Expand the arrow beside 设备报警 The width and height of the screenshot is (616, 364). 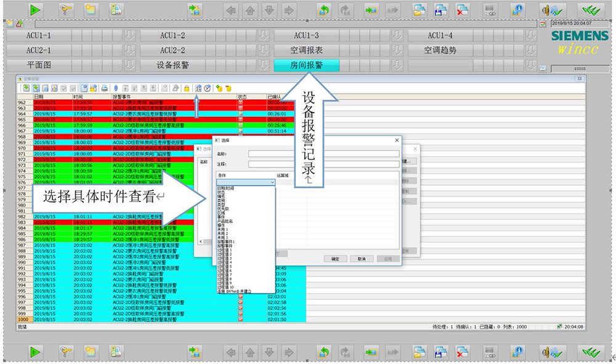264,65
